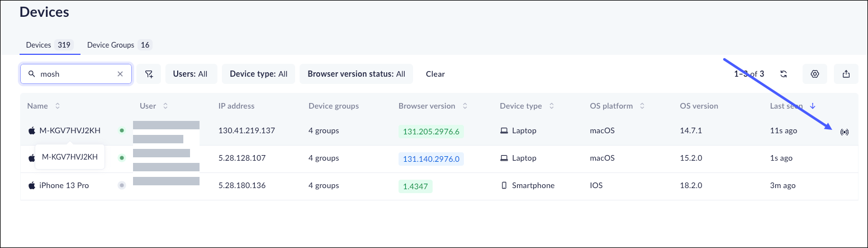Select the Devices tab
868x248 pixels.
click(49, 45)
